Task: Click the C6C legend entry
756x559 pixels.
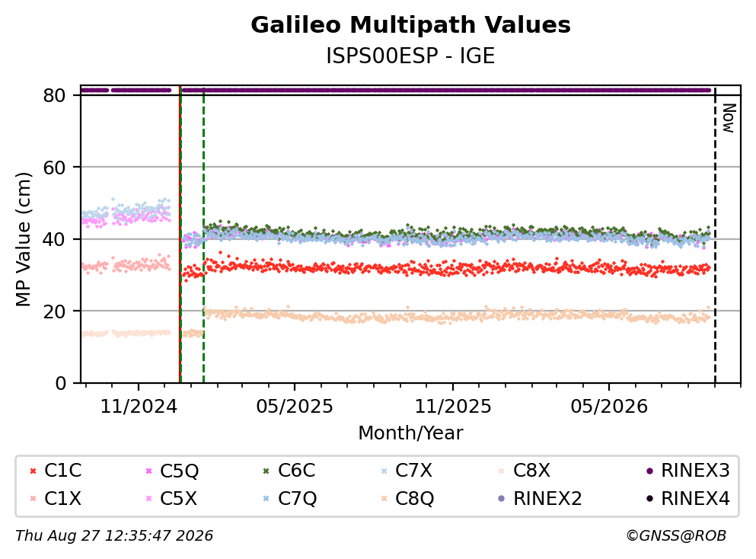Action: coord(289,470)
